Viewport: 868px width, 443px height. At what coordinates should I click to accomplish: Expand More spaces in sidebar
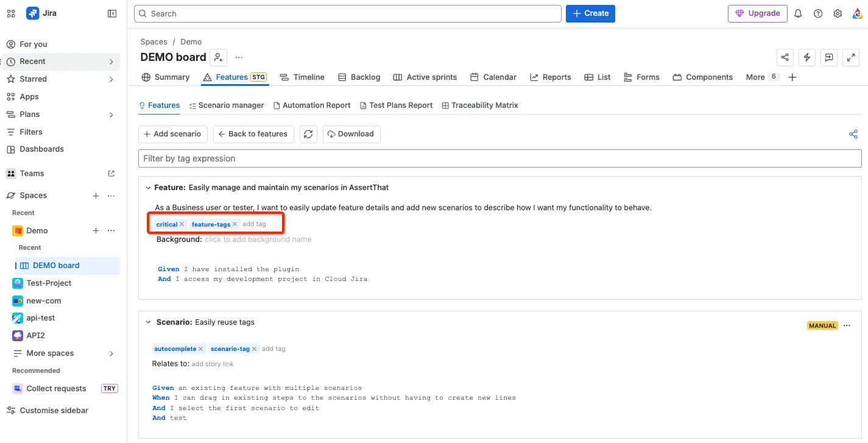[111, 353]
